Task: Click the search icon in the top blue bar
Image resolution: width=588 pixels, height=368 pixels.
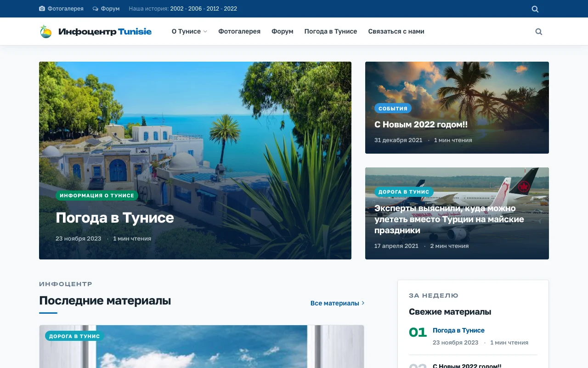Action: [x=535, y=9]
